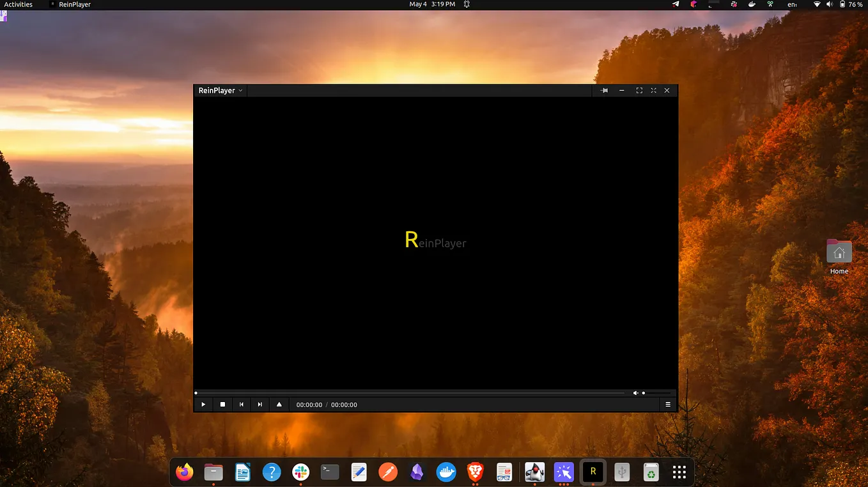Viewport: 868px width, 487px height.
Task: Click the eject/open file triangle icon
Action: (x=279, y=405)
